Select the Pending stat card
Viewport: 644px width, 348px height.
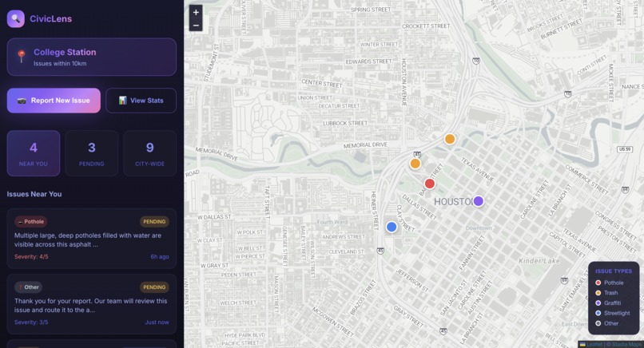[x=92, y=153]
